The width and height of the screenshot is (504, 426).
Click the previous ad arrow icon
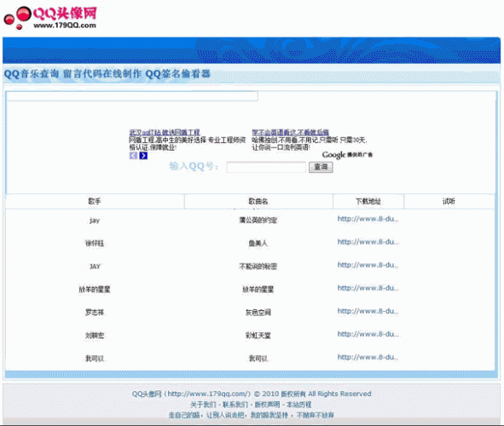pyautogui.click(x=133, y=156)
